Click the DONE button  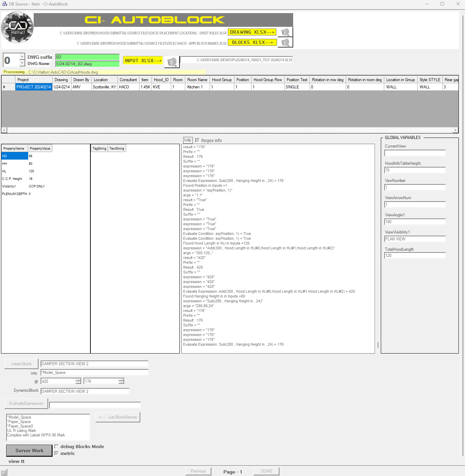point(266,471)
